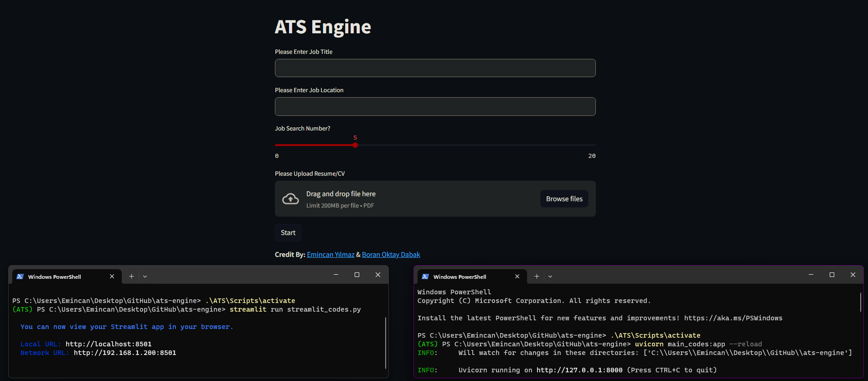868x381 pixels.
Task: Click the Job Title input field
Action: point(435,68)
